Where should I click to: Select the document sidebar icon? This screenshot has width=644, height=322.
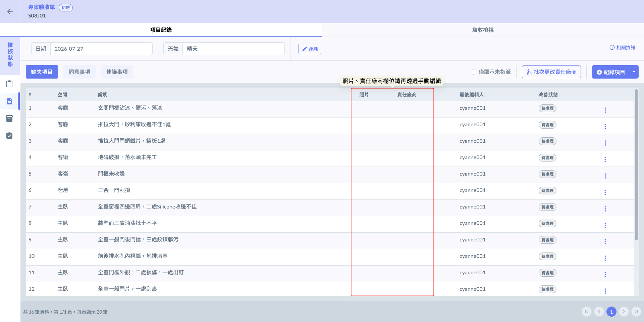click(9, 101)
